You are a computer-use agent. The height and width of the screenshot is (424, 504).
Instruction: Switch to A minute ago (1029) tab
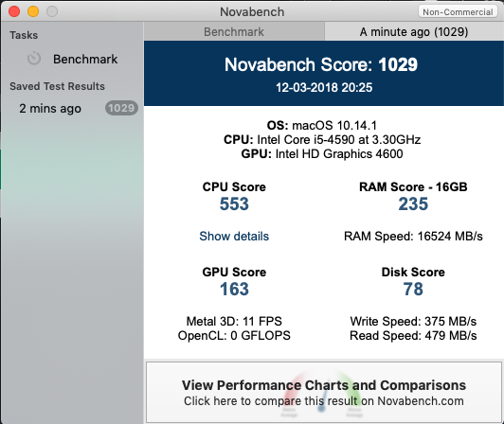414,32
